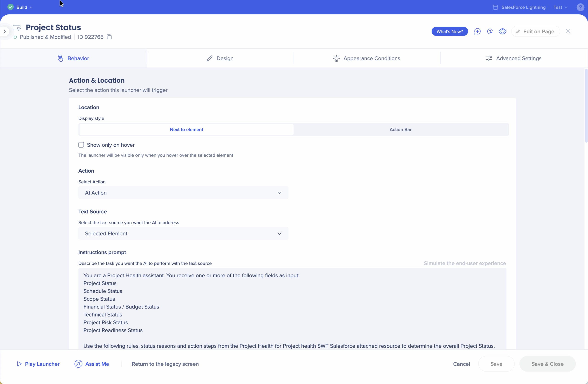Click Return to the legacy screen

[165, 364]
